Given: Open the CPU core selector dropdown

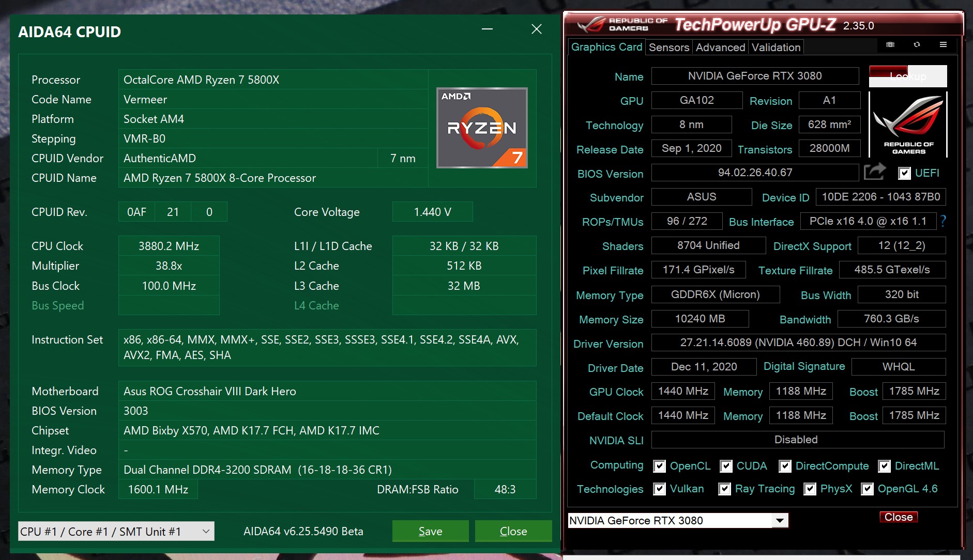Looking at the screenshot, I should pyautogui.click(x=116, y=531).
